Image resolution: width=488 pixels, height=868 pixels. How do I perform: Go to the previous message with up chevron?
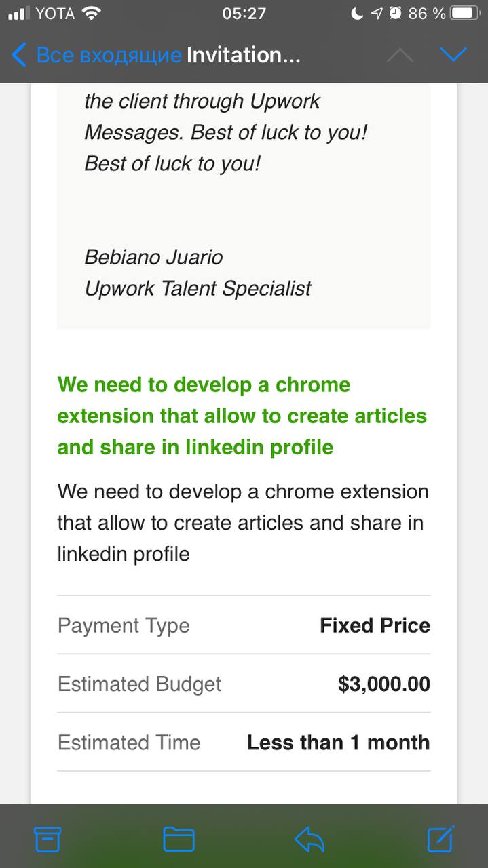point(400,56)
